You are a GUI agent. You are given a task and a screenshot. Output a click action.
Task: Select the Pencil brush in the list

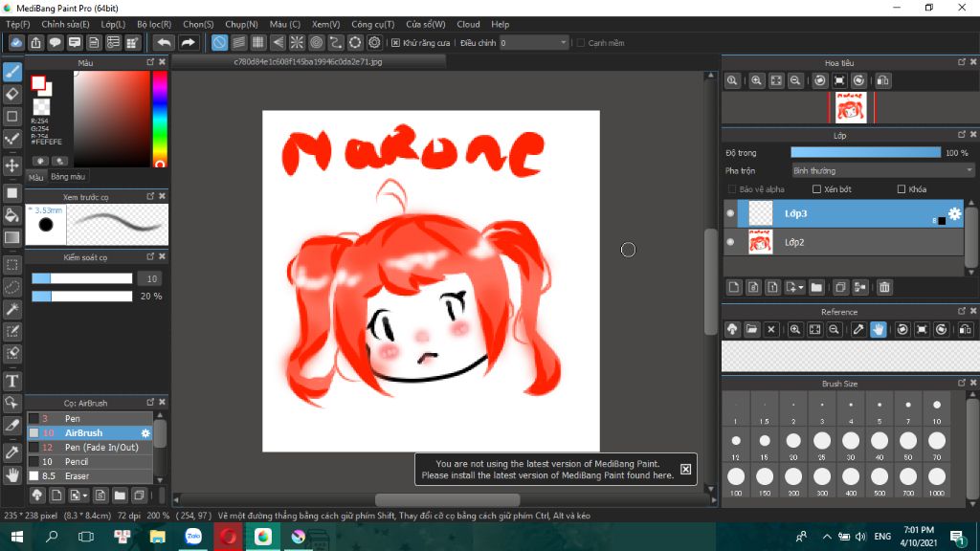pos(90,462)
